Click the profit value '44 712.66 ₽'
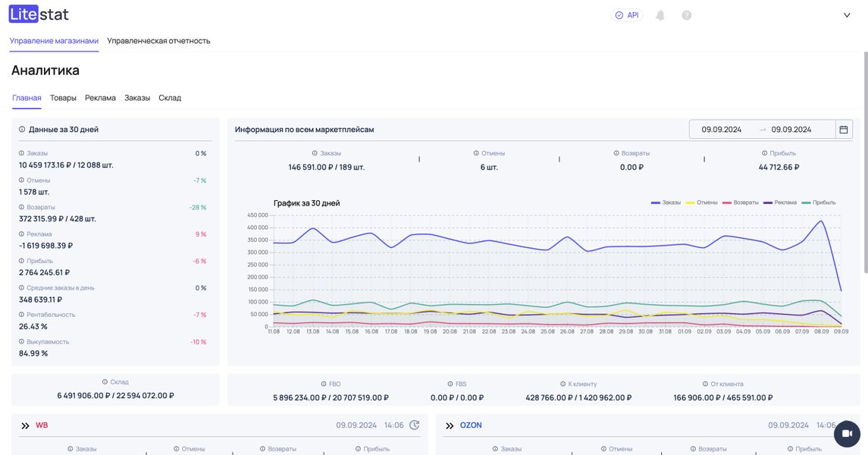 click(x=779, y=167)
